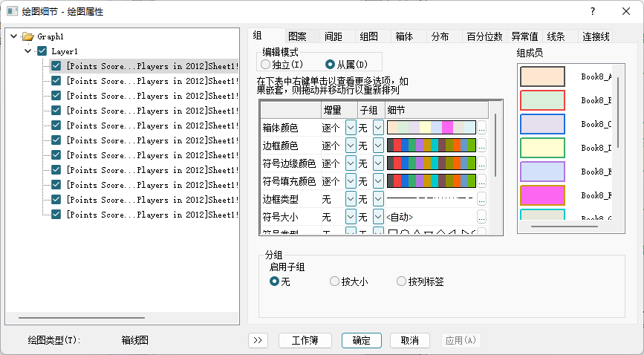The image size is (644, 355).
Task: Select the magenta Book8_F group member swatch
Action: pos(542,195)
